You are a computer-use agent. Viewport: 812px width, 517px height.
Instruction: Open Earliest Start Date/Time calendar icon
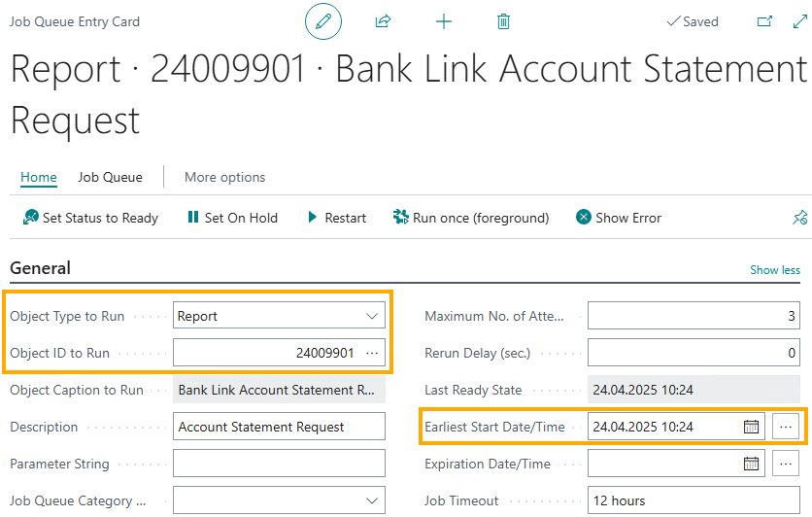[x=751, y=427]
